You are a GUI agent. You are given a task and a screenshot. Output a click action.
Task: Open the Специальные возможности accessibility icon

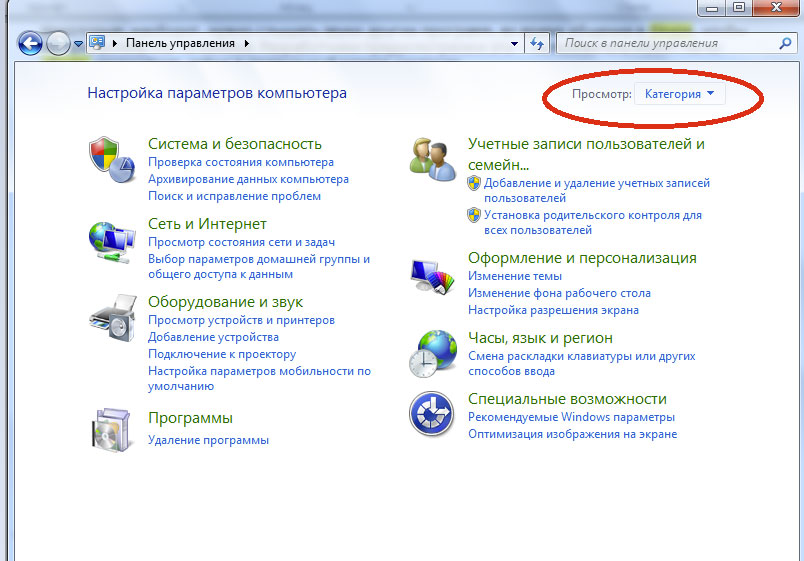(x=432, y=414)
